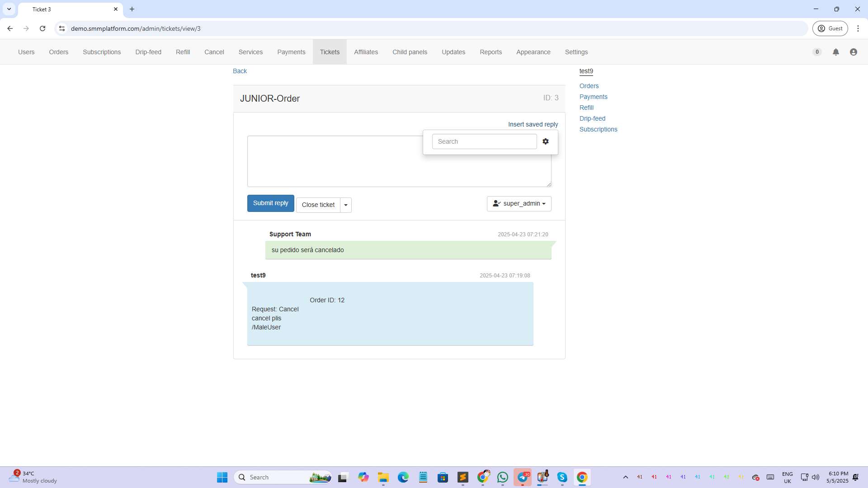Open WhatsApp from the taskbar
This screenshot has width=868, height=488.
(502, 477)
